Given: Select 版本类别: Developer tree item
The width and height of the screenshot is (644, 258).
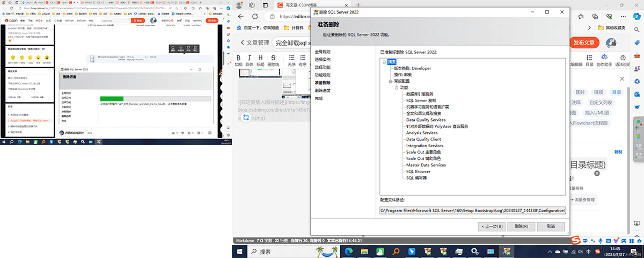Looking at the screenshot, I should [x=412, y=68].
